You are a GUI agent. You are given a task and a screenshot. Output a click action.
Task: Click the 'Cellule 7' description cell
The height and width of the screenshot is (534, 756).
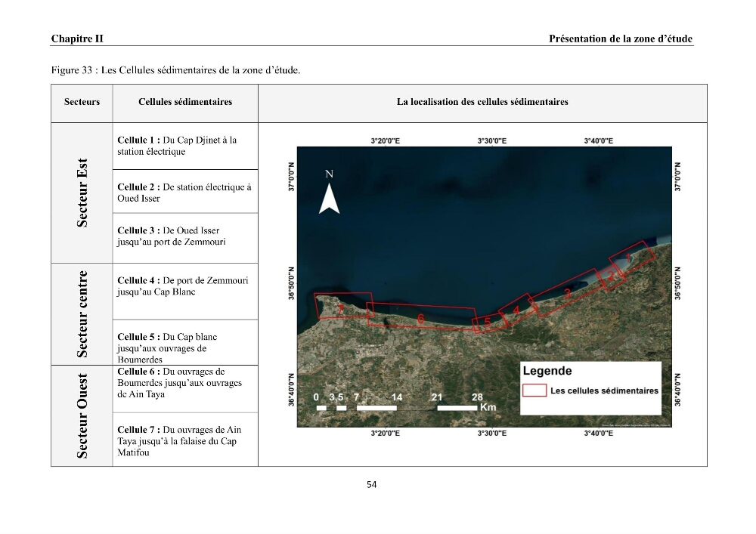click(x=185, y=440)
